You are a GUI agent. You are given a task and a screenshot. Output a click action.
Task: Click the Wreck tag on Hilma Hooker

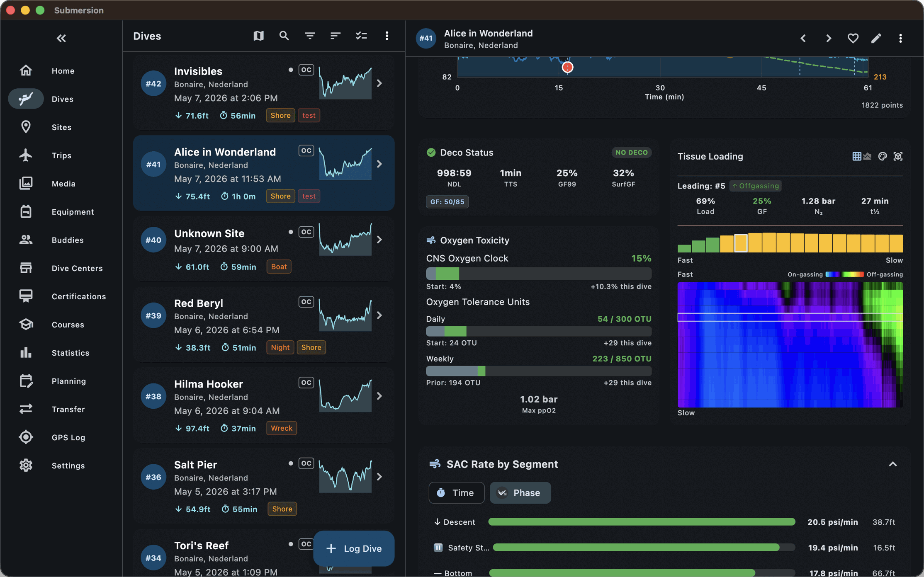coord(282,428)
